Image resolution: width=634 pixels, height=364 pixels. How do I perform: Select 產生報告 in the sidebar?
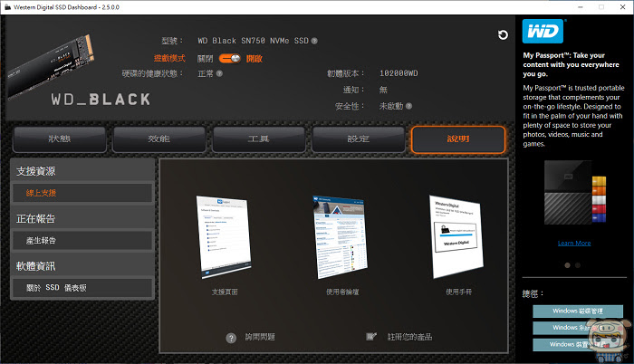click(x=82, y=241)
